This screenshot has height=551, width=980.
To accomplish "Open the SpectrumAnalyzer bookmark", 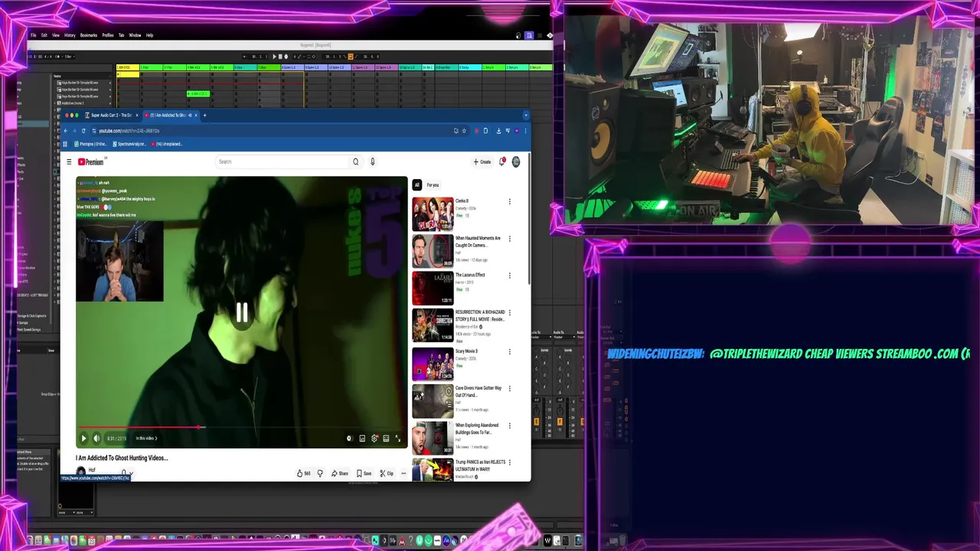I will 129,144.
